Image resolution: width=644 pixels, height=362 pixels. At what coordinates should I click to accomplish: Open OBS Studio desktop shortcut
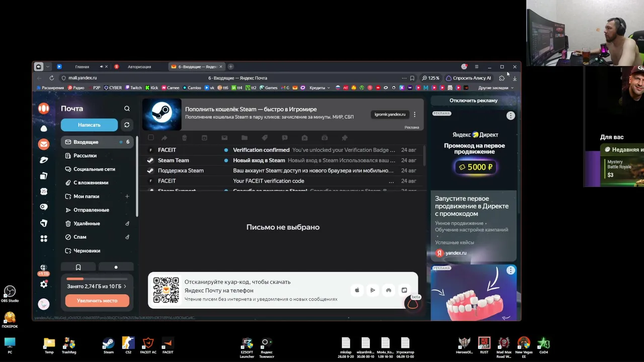[10, 294]
